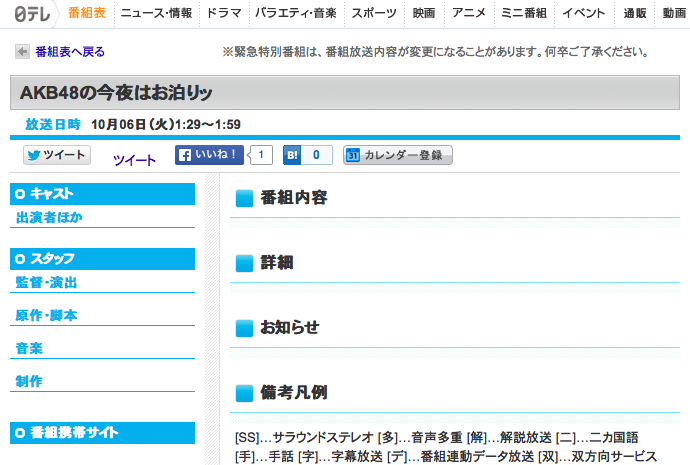This screenshot has height=465, width=690.
Task: Select 監督・演出 in the sidebar
Action: [x=46, y=282]
